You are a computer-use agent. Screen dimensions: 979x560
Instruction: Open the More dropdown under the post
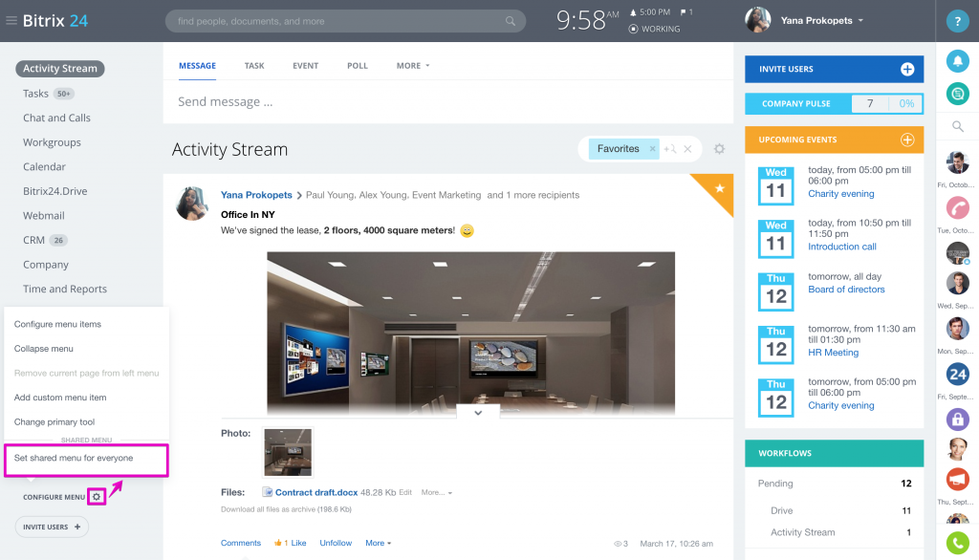pos(378,543)
